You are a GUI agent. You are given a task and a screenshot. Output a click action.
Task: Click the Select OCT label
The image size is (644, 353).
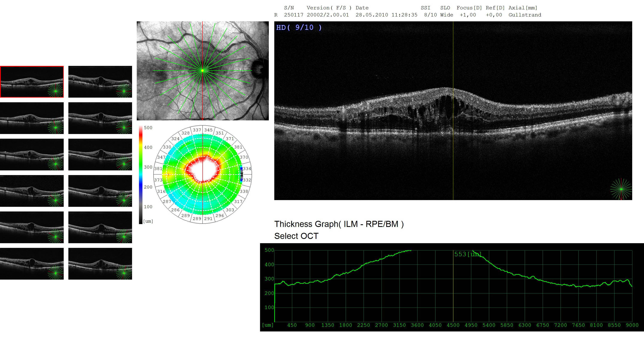pos(296,236)
